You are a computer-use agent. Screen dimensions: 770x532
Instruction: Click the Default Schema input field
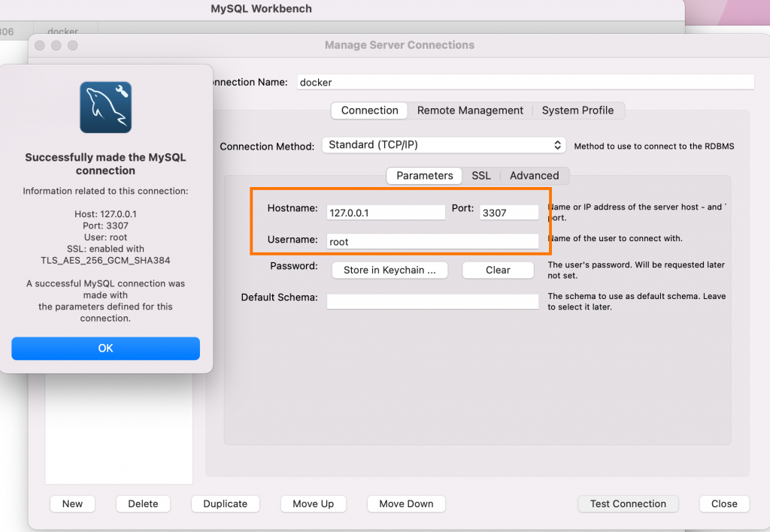[x=432, y=301]
